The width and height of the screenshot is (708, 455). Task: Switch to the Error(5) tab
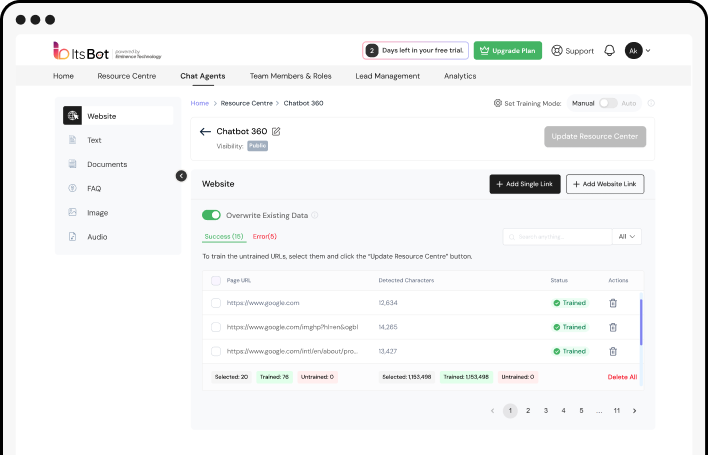[x=265, y=237]
